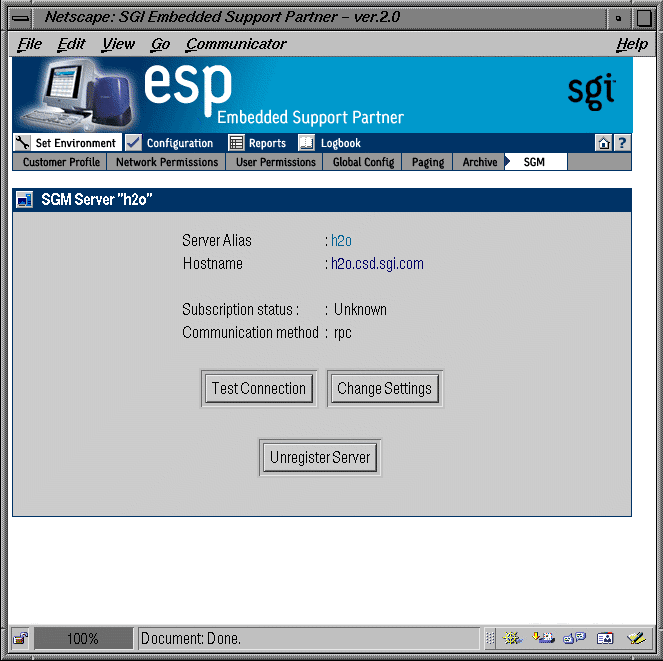
Task: Click the h2o.csd.sgi.com hostname link
Action: (377, 263)
